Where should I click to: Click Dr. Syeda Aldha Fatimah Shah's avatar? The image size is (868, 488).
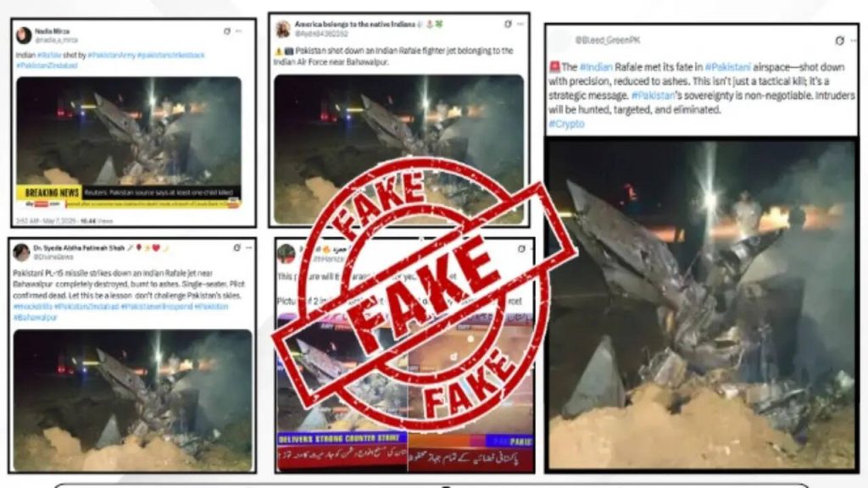(21, 252)
